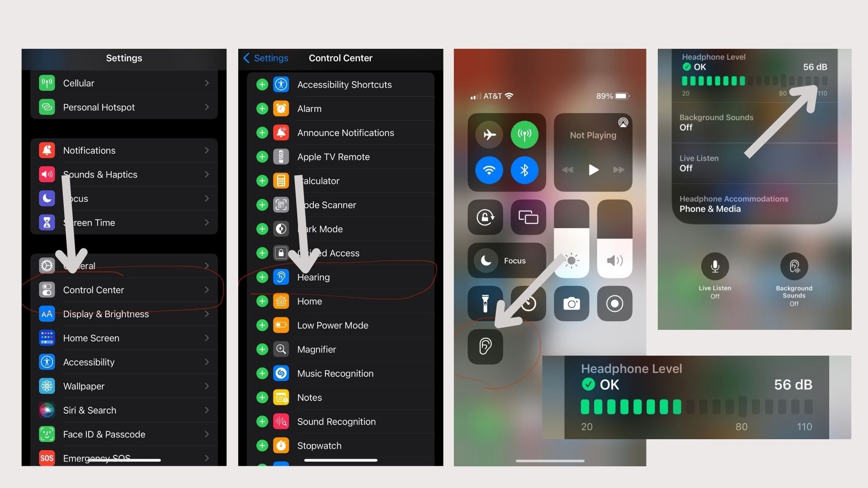The image size is (868, 488).
Task: Tap the Screen Mirroring icon in Control Center
Action: coord(528,216)
